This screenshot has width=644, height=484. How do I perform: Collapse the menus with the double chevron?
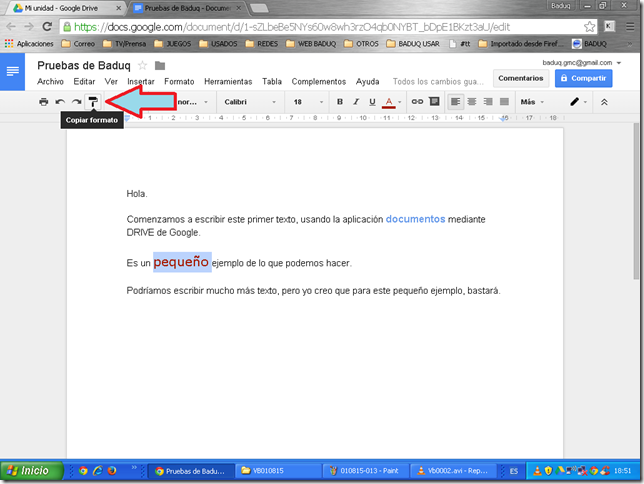pyautogui.click(x=604, y=102)
